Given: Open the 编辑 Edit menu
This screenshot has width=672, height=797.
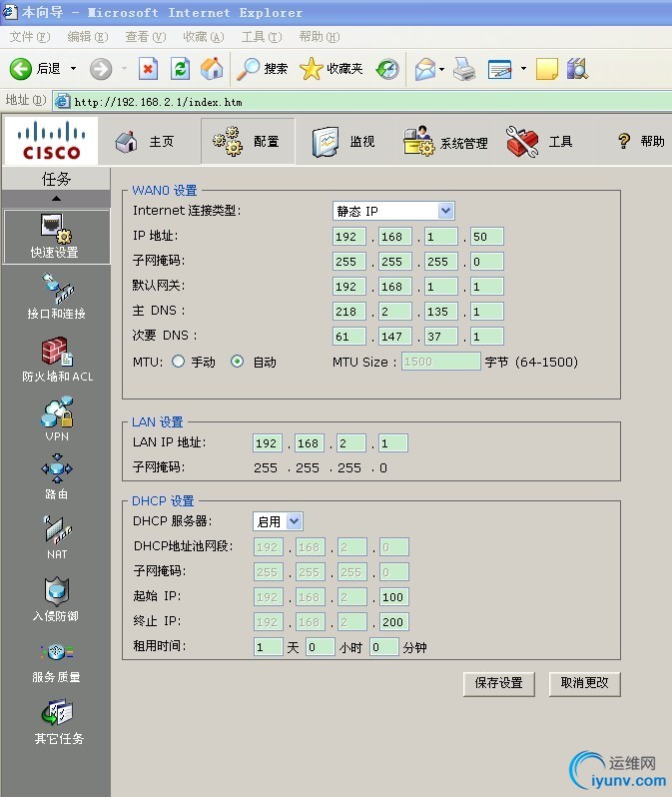Looking at the screenshot, I should (x=88, y=37).
